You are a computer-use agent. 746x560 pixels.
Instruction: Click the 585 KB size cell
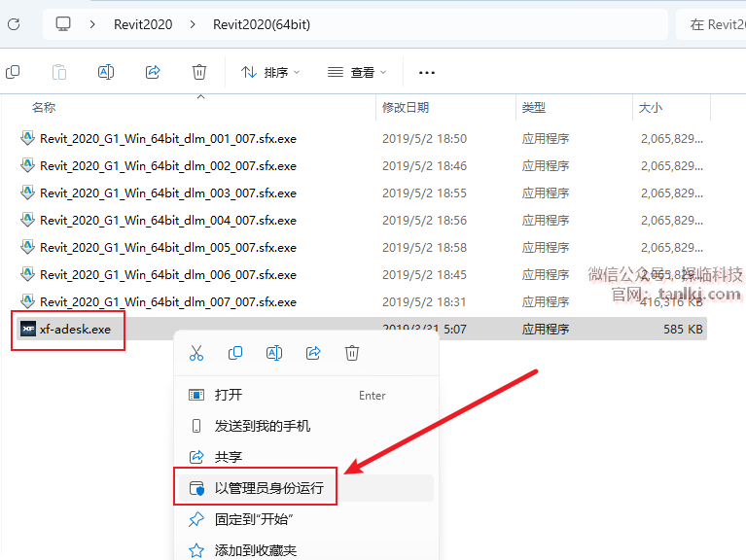[683, 329]
